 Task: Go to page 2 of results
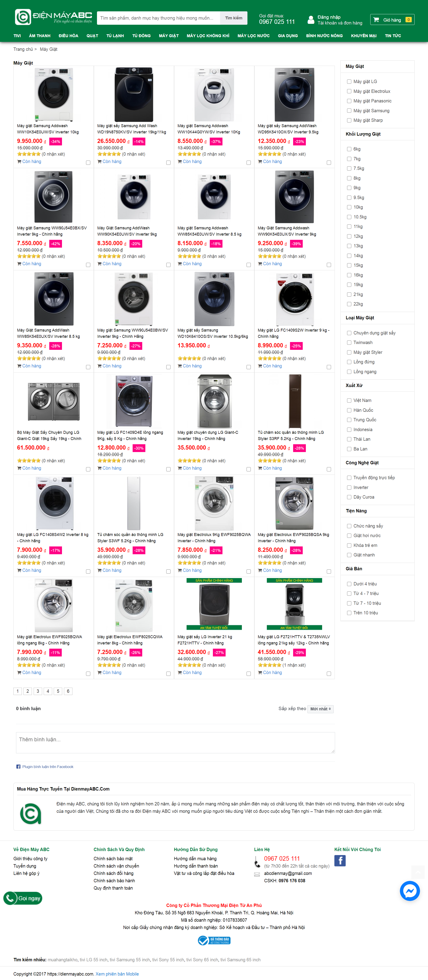coord(27,691)
